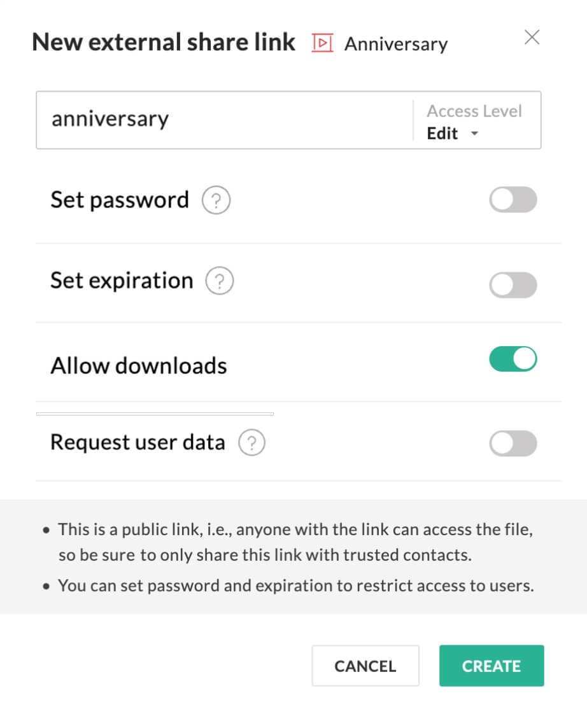Click the Edit access level value

pos(442,134)
